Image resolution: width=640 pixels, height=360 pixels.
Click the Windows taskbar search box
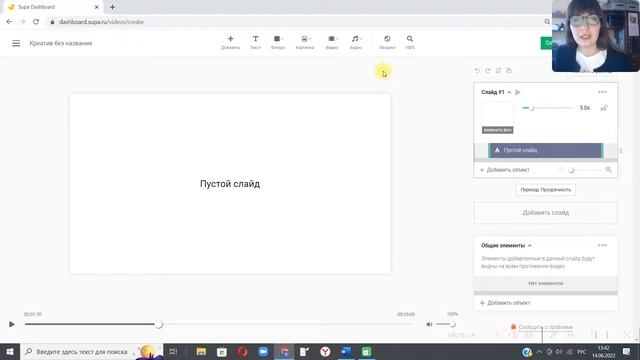pos(92,351)
